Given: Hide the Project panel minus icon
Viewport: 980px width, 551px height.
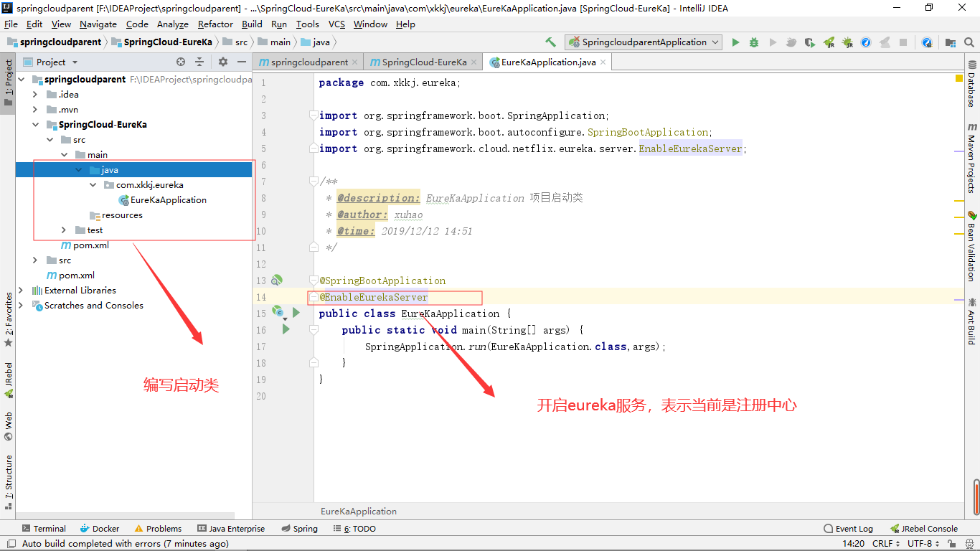Looking at the screenshot, I should (242, 62).
